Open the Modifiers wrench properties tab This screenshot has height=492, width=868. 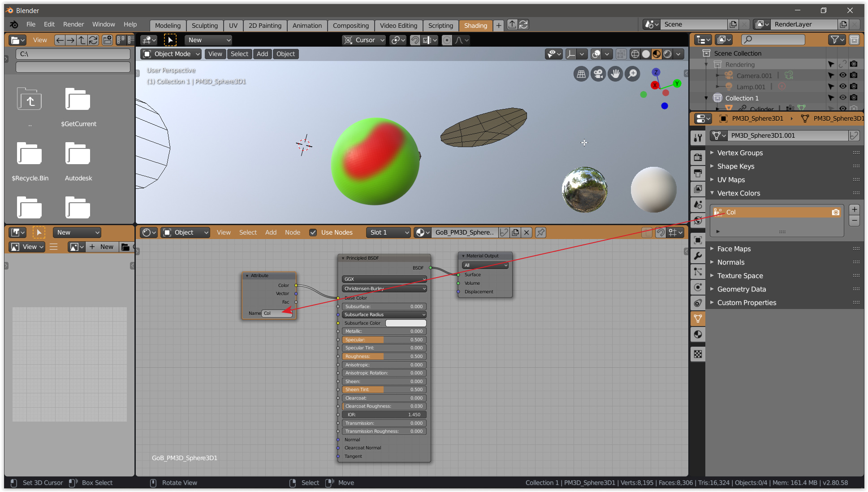click(x=698, y=256)
